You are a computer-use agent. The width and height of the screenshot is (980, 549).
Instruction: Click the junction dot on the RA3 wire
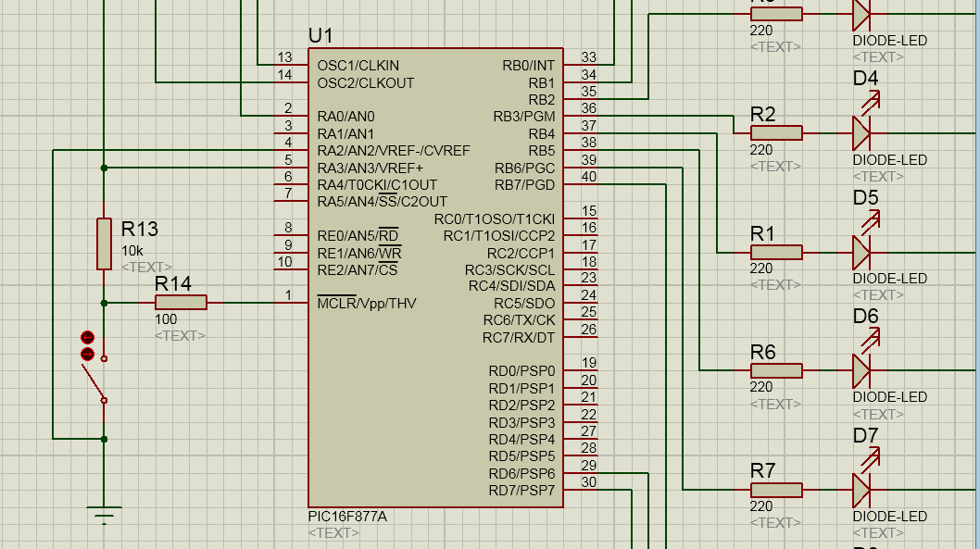pyautogui.click(x=104, y=168)
